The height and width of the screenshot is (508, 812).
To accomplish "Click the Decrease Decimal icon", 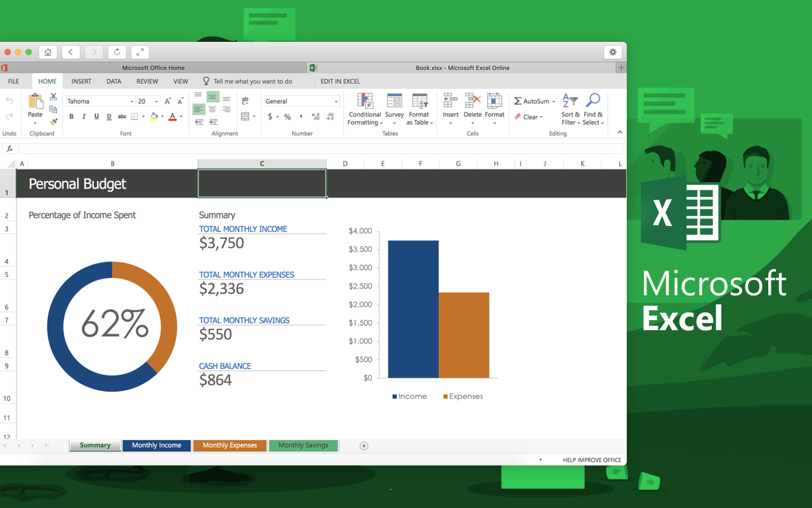I will (x=330, y=117).
